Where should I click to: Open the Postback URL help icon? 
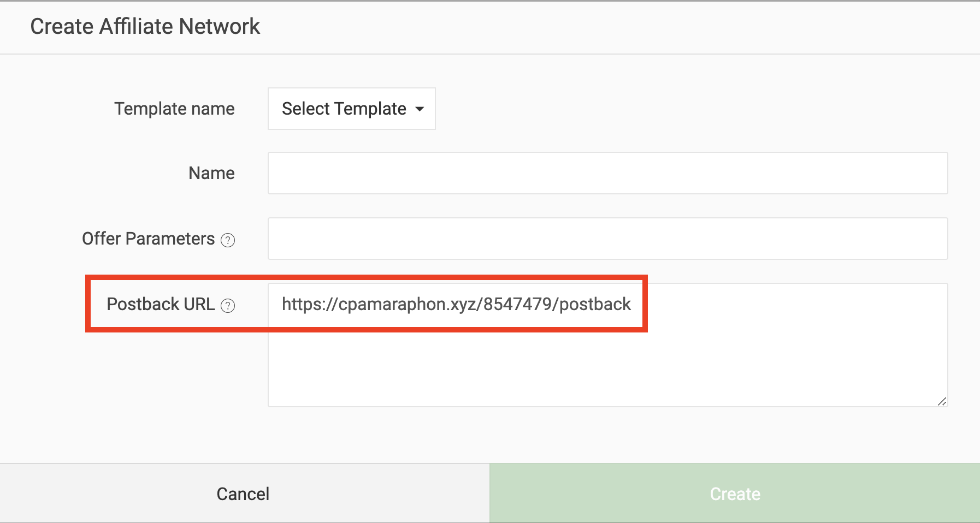[228, 306]
